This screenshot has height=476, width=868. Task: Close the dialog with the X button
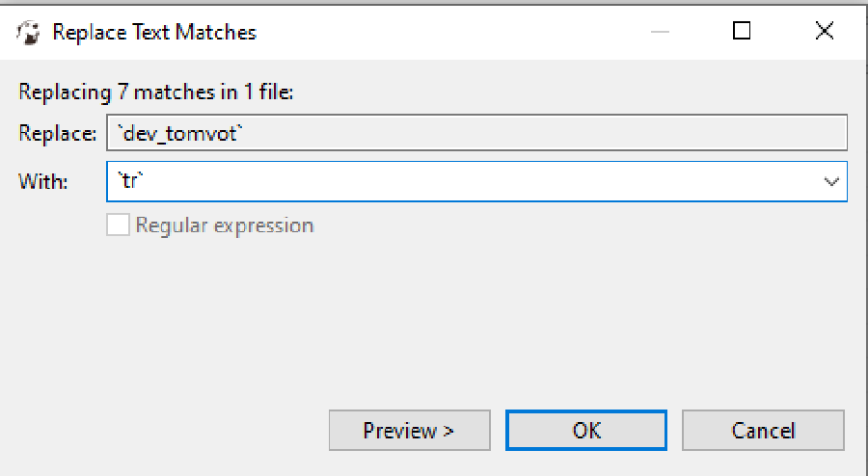tap(824, 32)
